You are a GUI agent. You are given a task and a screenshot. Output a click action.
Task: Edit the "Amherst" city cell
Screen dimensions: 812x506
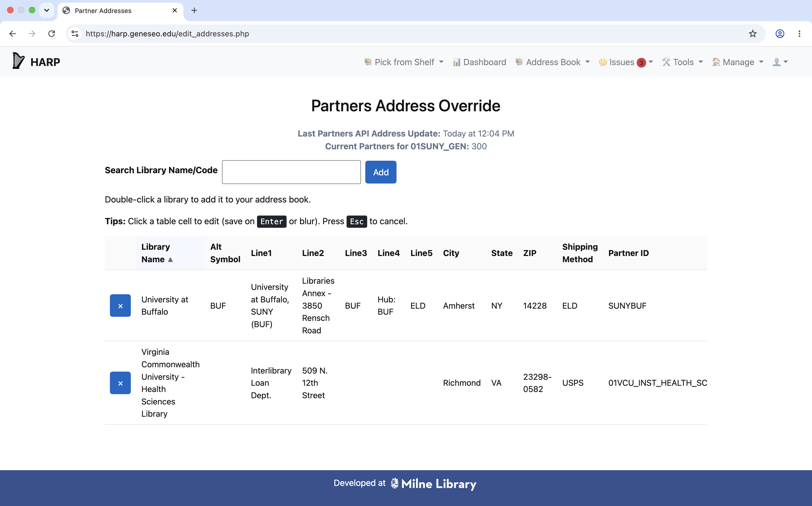pos(462,306)
